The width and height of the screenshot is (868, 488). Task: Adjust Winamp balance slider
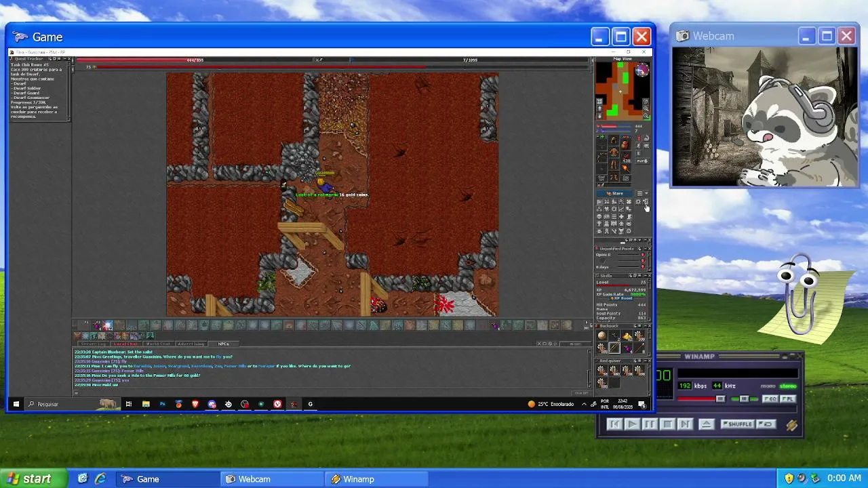pyautogui.click(x=745, y=399)
